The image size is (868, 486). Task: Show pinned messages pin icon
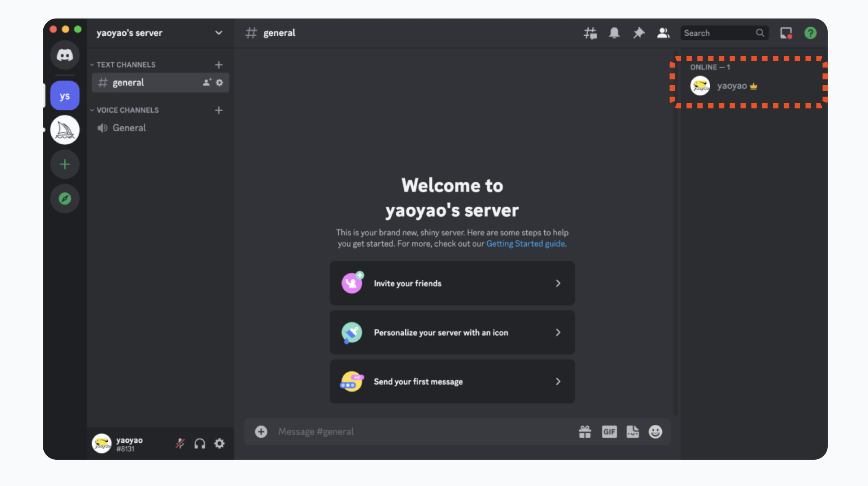coord(639,33)
